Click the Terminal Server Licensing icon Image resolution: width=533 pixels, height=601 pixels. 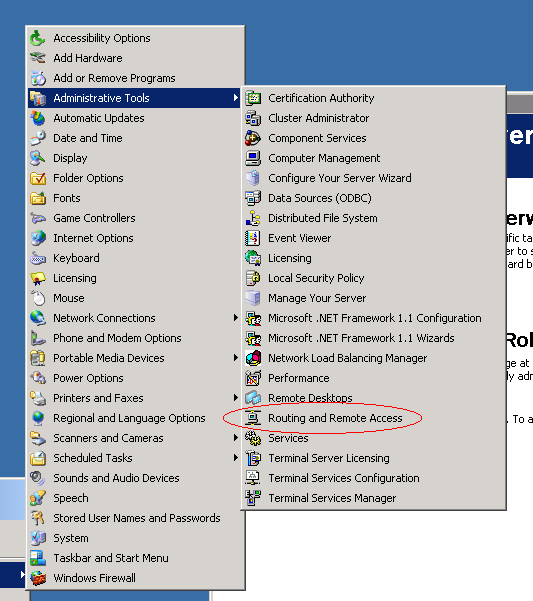pos(253,458)
